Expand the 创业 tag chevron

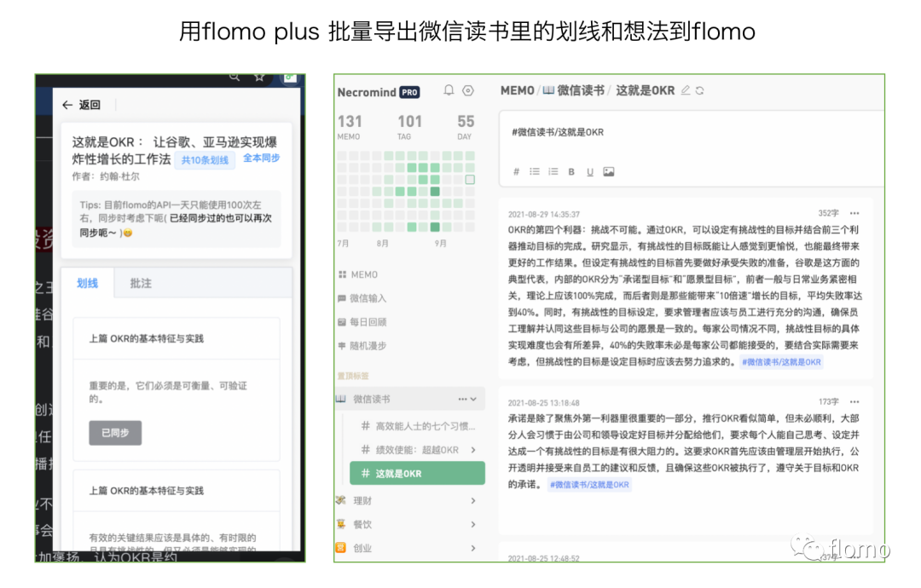coord(473,548)
